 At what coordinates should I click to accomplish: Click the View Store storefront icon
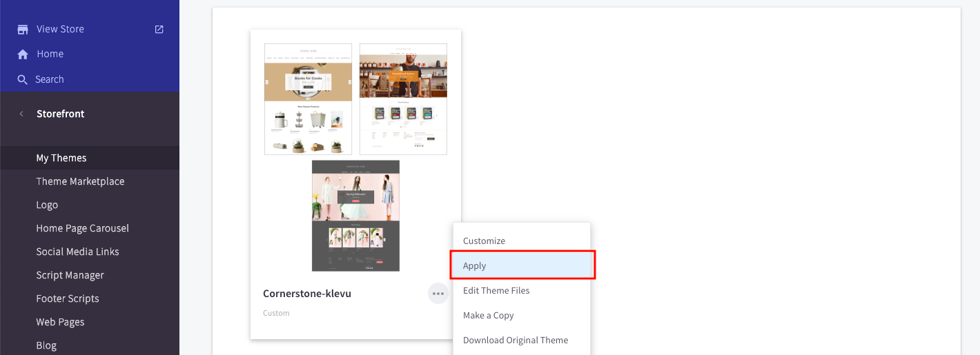23,29
